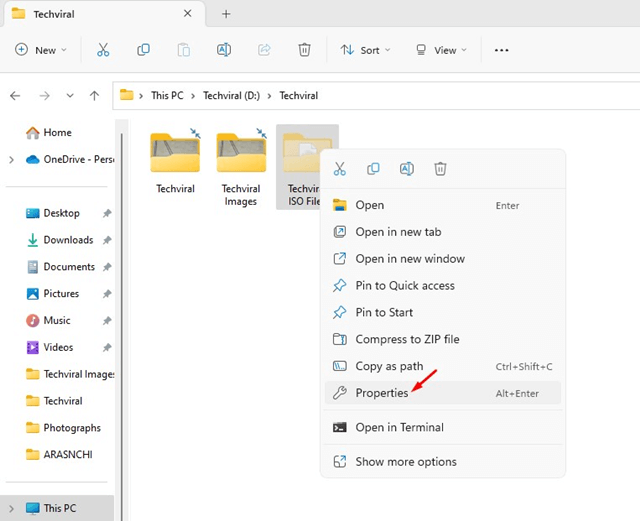Click the Rename icon in the context menu
Viewport: 640px width, 521px height.
(406, 169)
